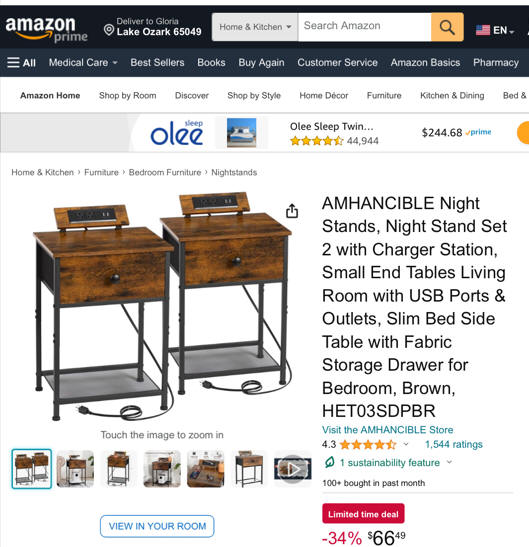
Task: Open the 1,544 ratings link
Action: 454,444
